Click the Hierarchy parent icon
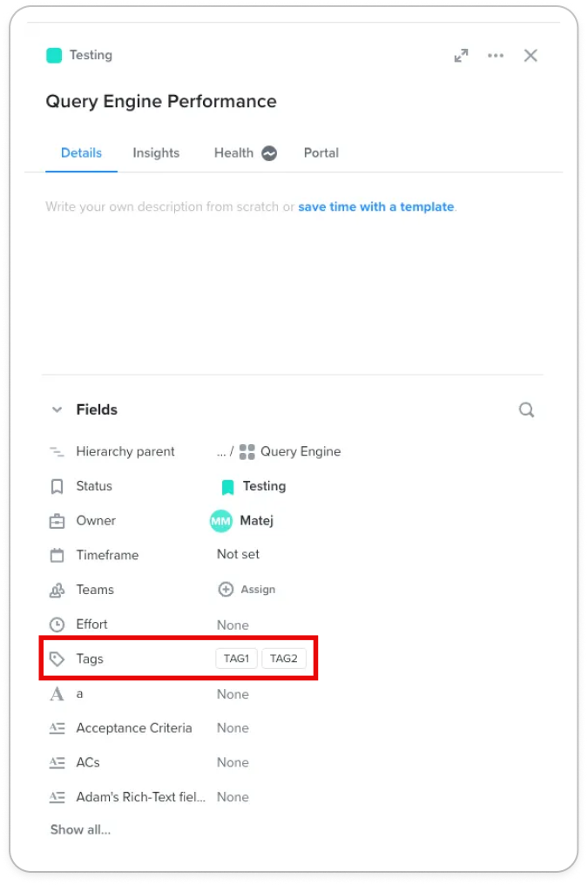This screenshot has height=885, width=588. [57, 451]
